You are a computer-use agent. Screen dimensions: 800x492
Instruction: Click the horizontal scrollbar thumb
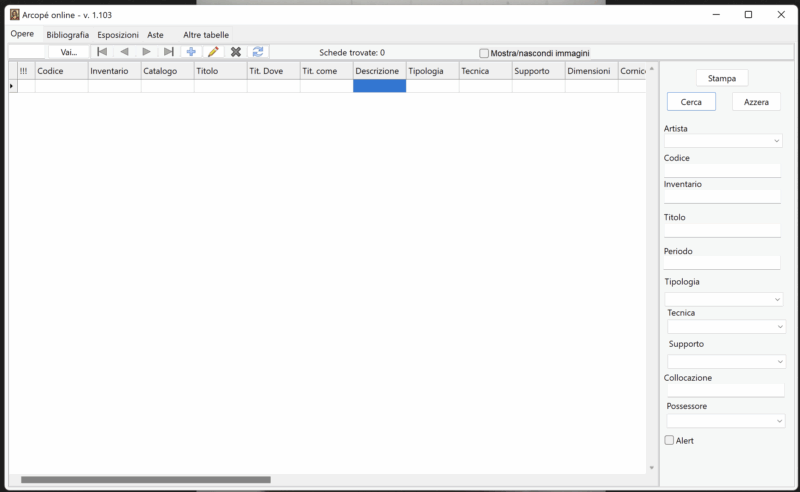(145, 480)
